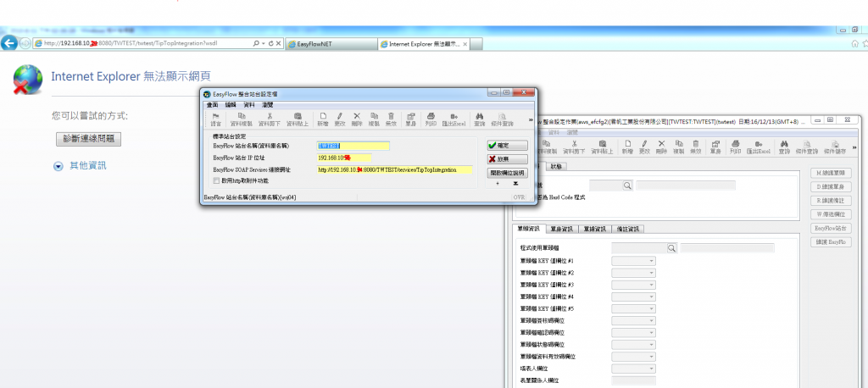
Task: Switch to 單身資訊 tab
Action: (x=562, y=229)
